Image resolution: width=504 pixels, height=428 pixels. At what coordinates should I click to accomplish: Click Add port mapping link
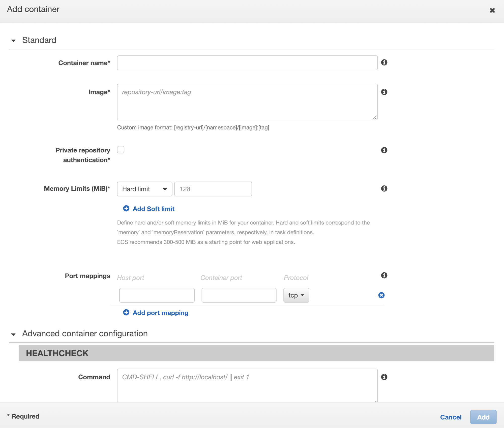pos(160,313)
